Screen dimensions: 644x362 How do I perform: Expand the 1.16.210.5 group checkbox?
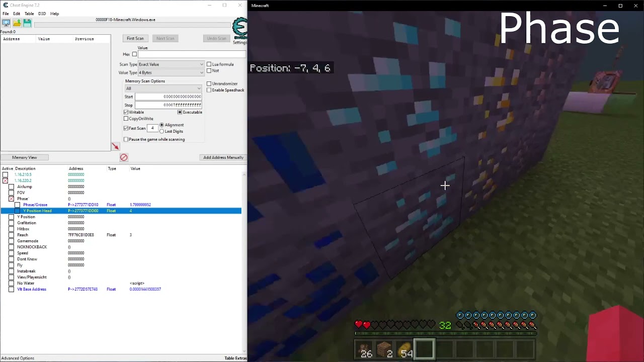[5, 174]
